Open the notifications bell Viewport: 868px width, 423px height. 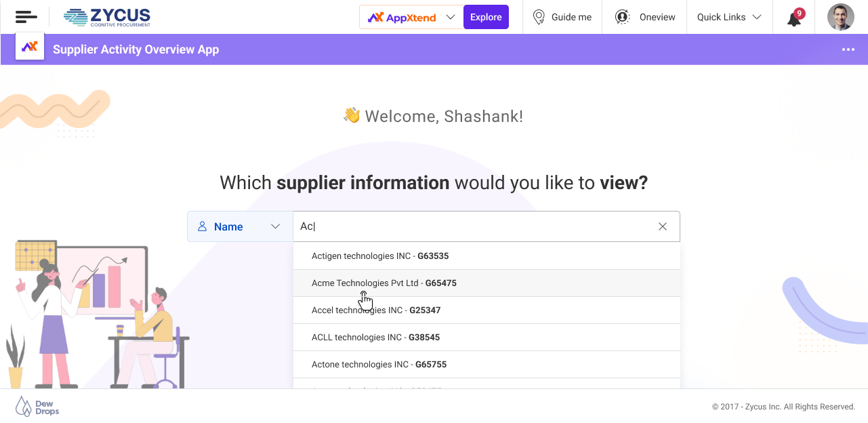point(794,18)
